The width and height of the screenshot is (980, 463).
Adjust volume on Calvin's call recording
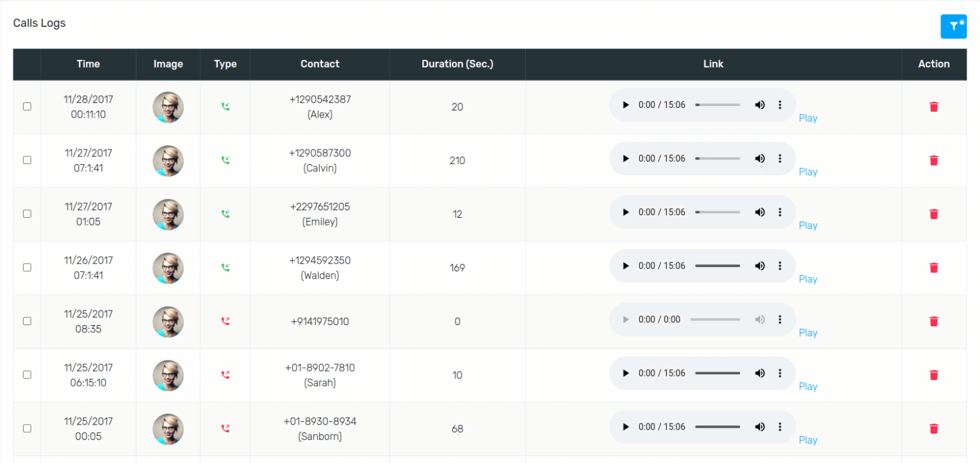(759, 158)
